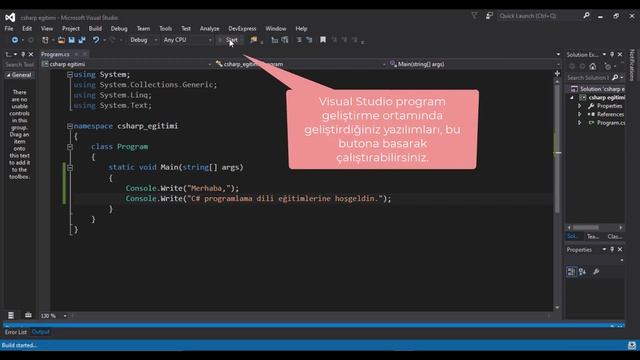Collapse the static void Main method block
This screenshot has width=640, height=360.
click(x=70, y=167)
